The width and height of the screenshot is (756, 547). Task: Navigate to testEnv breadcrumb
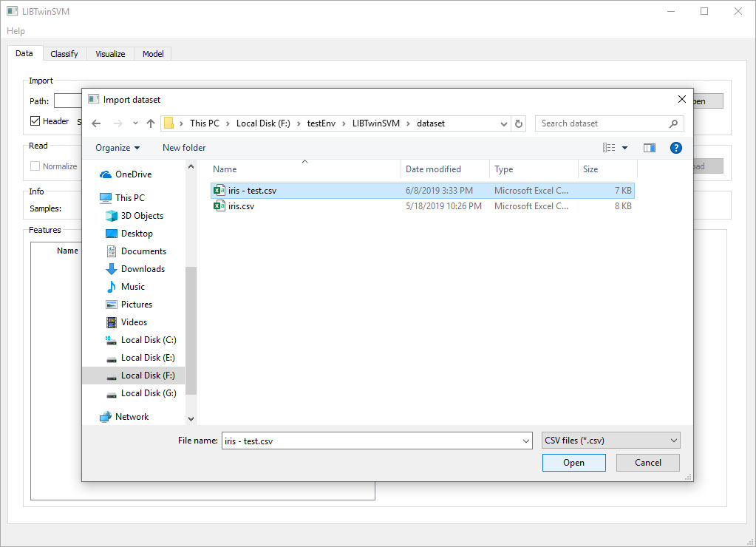pyautogui.click(x=321, y=123)
